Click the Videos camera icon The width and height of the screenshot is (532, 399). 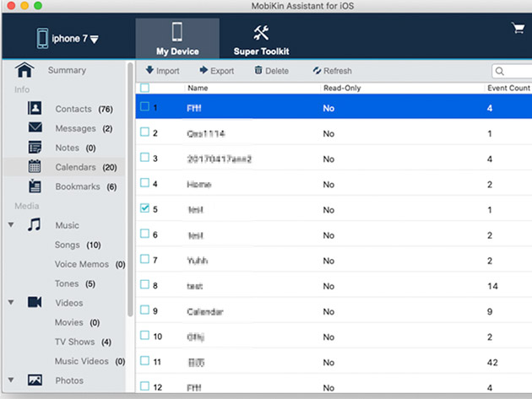point(35,302)
